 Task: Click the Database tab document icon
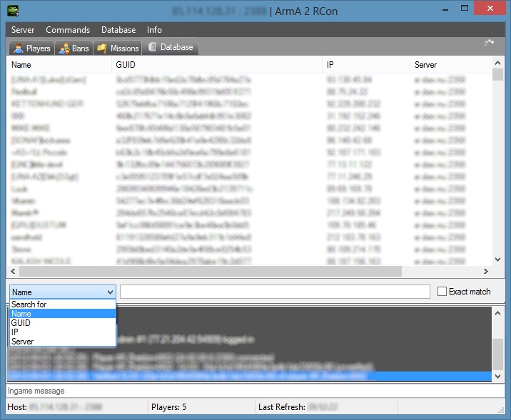click(152, 47)
